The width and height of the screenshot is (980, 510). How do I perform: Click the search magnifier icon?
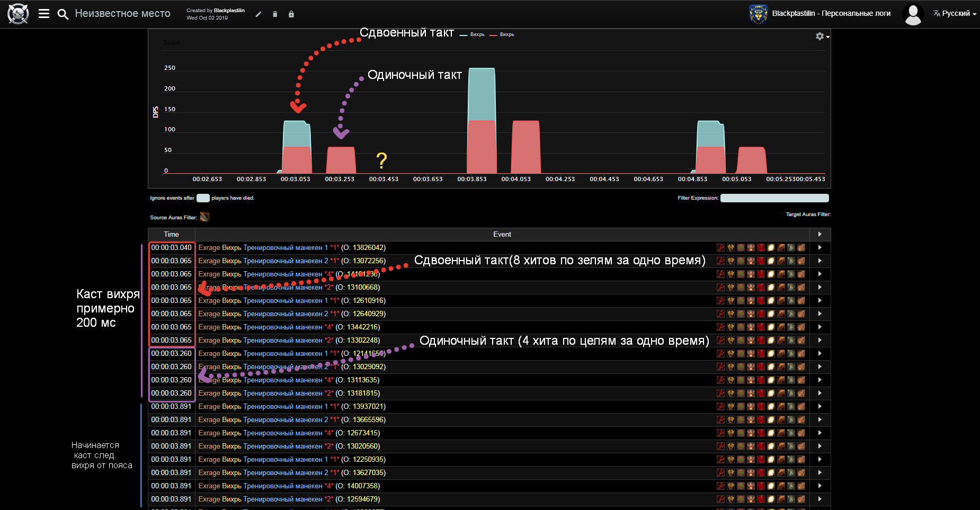coord(63,14)
